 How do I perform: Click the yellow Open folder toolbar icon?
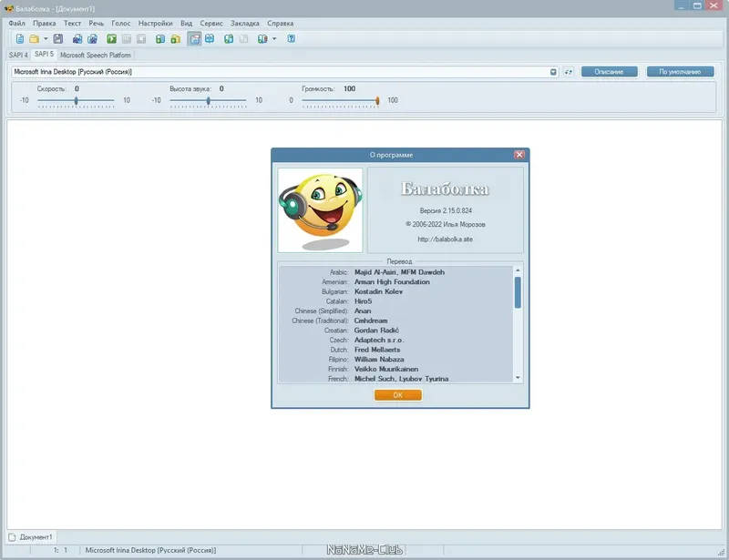(34, 39)
